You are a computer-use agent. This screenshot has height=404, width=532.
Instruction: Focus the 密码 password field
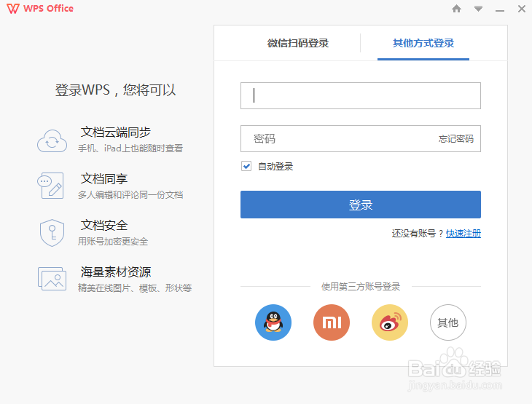[x=361, y=138]
